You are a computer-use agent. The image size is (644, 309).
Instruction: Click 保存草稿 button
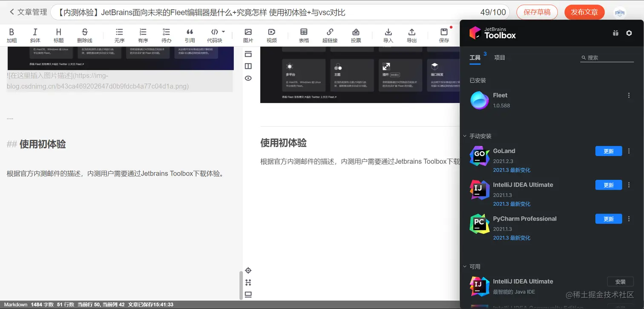pos(537,12)
